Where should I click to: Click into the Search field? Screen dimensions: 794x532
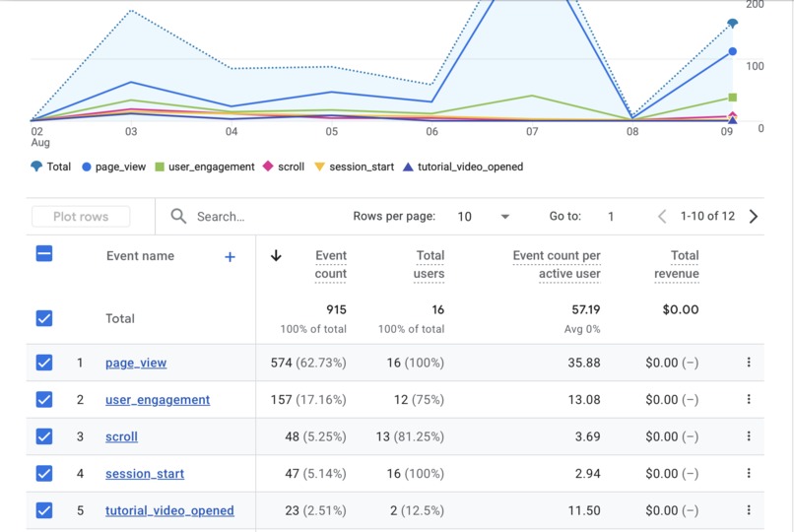(x=253, y=217)
